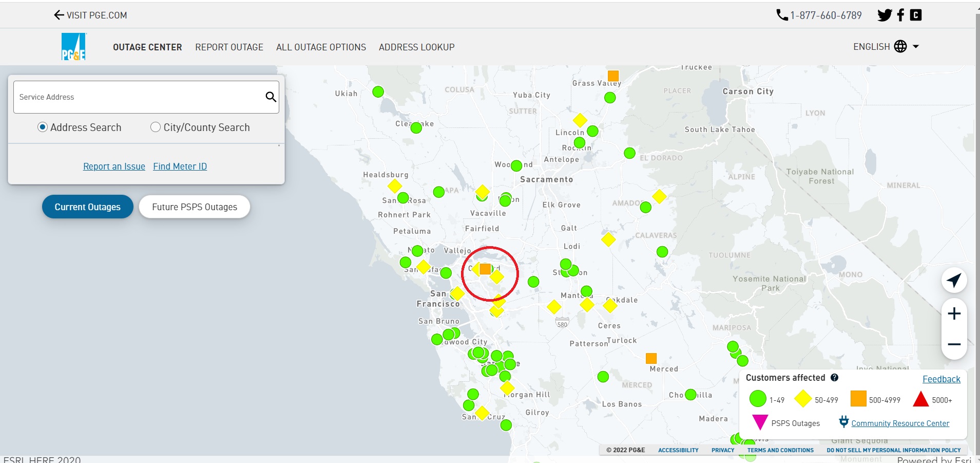980x463 pixels.
Task: Click the Report an Issue link
Action: pyautogui.click(x=114, y=166)
